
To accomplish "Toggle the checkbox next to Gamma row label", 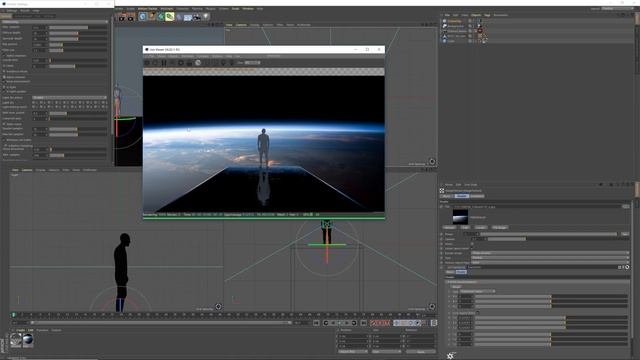I will click(x=442, y=239).
